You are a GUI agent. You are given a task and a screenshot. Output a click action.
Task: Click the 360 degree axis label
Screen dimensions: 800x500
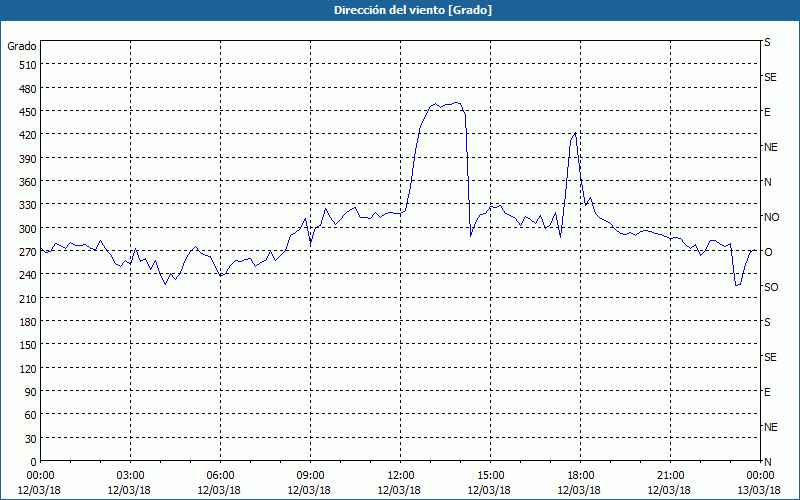(x=28, y=182)
